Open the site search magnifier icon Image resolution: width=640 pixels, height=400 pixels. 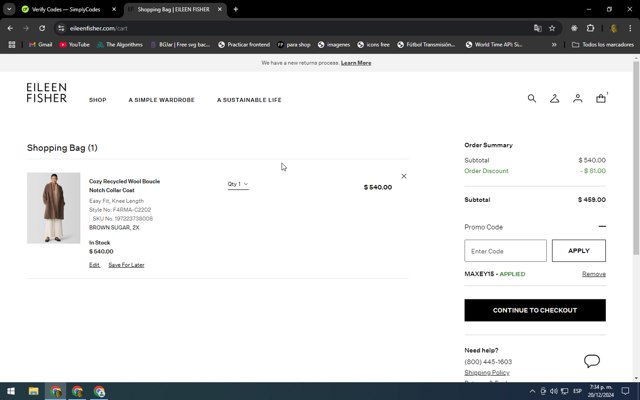click(x=531, y=98)
